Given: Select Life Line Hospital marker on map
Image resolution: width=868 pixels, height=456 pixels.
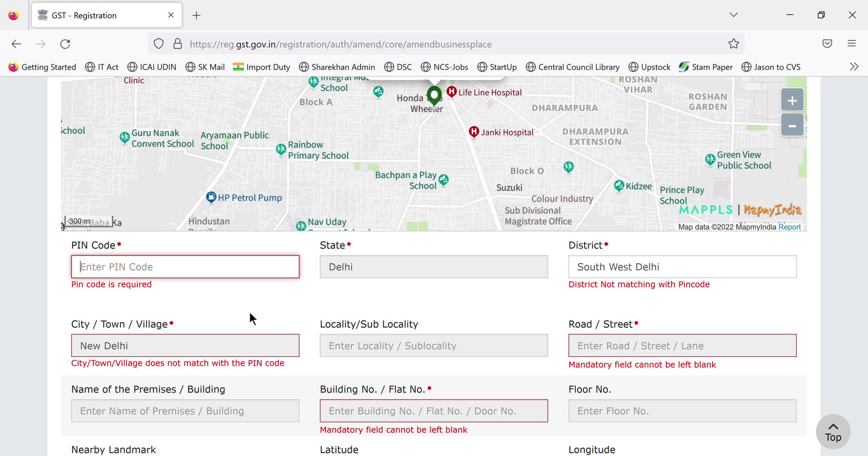Looking at the screenshot, I should pyautogui.click(x=452, y=92).
